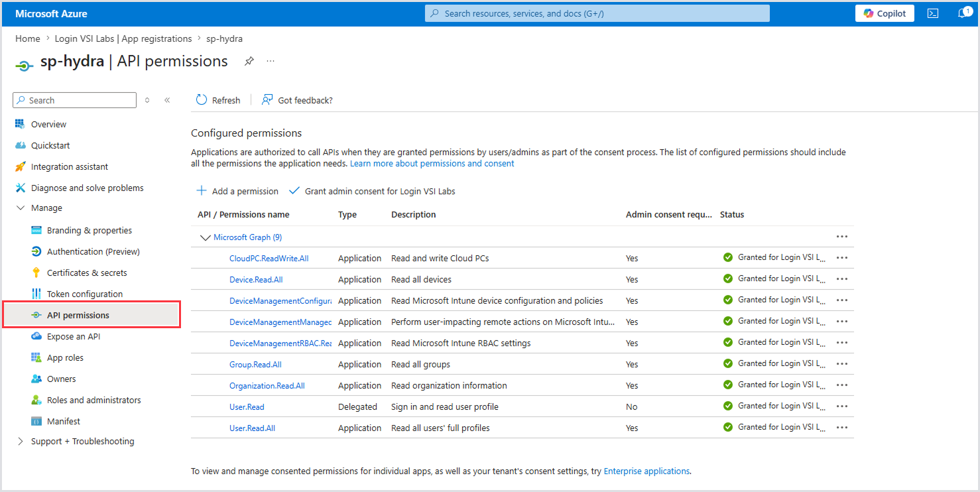Collapse the Microsoft Graph (9) permissions group

(x=205, y=237)
